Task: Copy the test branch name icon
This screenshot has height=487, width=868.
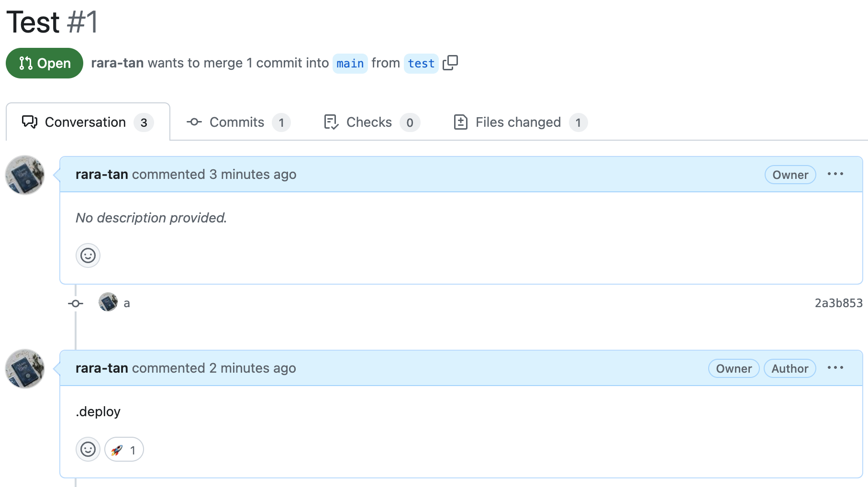Action: tap(450, 63)
